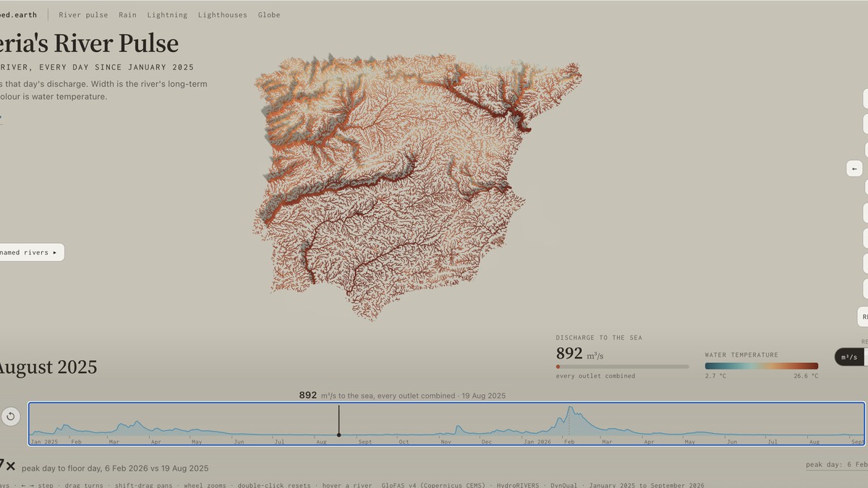Viewport: 868px width, 488px height.
Task: Click the "DISCHARGE TO THE SEA" label
Action: pos(599,338)
